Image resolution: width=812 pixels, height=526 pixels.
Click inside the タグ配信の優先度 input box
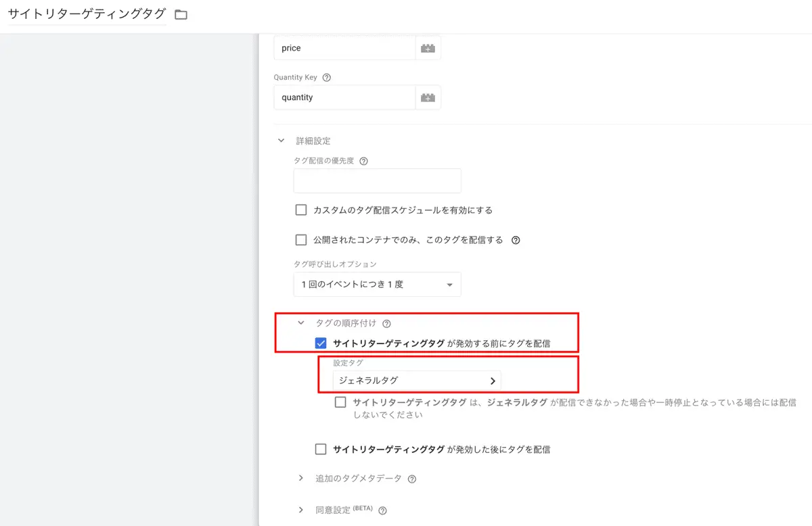(x=376, y=181)
